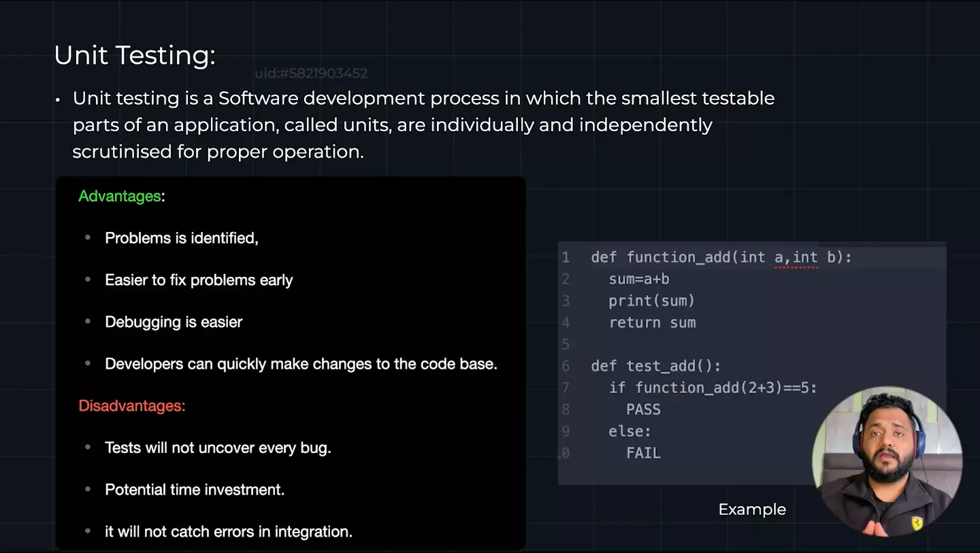The width and height of the screenshot is (980, 553).
Task: Select the red "Disadvantages:" heading
Action: pyautogui.click(x=131, y=405)
